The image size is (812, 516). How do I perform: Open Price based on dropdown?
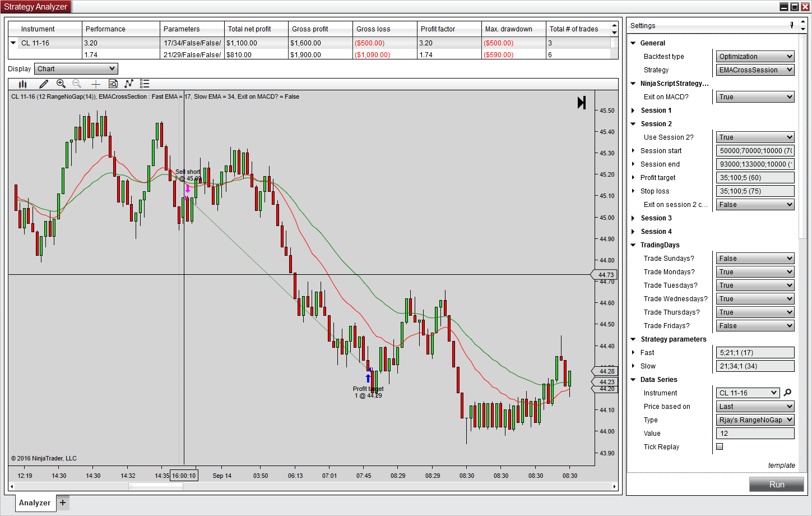755,407
